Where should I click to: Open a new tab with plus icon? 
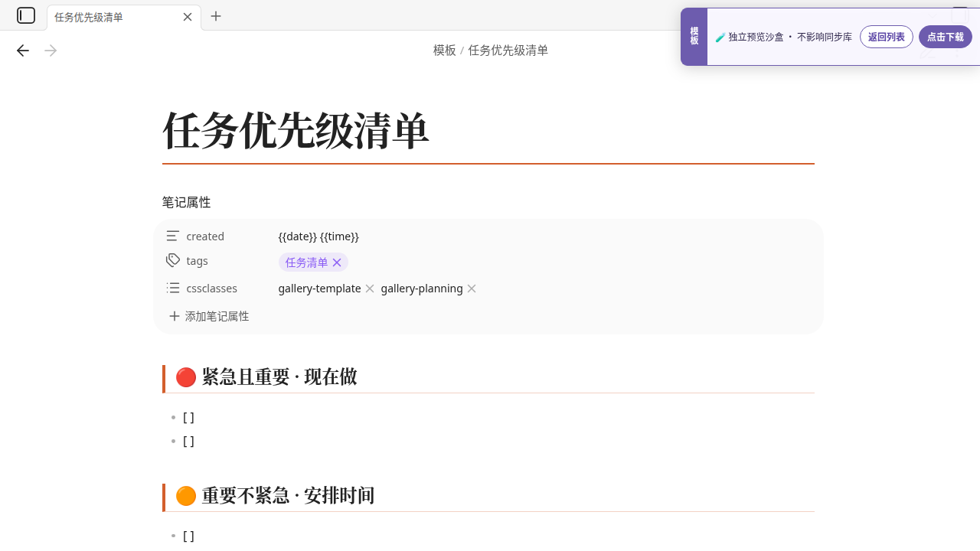click(x=216, y=16)
